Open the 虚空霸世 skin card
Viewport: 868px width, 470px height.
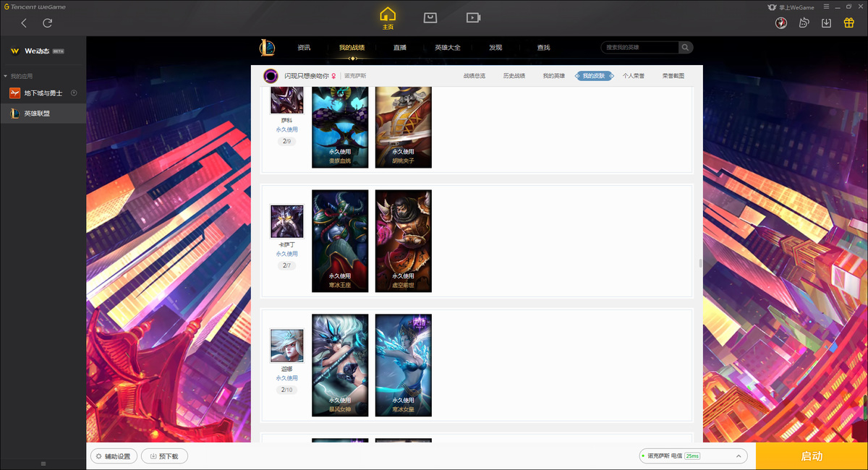[404, 241]
